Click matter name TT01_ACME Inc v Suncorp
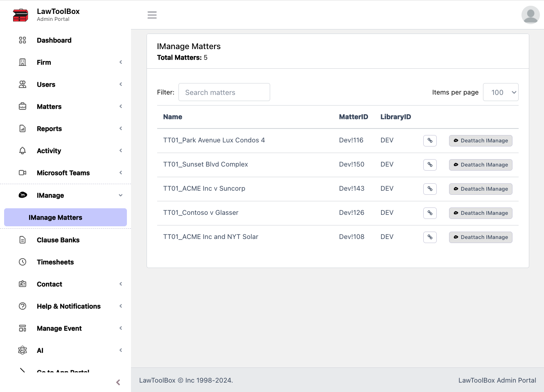The height and width of the screenshot is (392, 544). click(204, 188)
